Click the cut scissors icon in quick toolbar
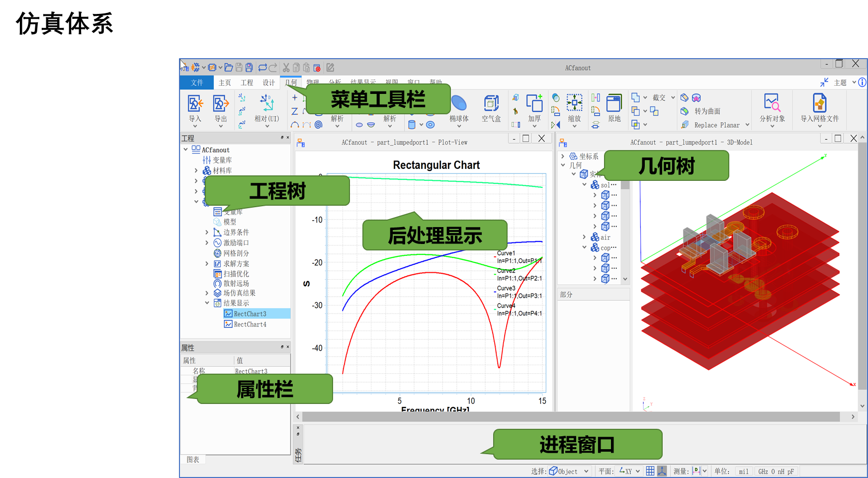 286,68
